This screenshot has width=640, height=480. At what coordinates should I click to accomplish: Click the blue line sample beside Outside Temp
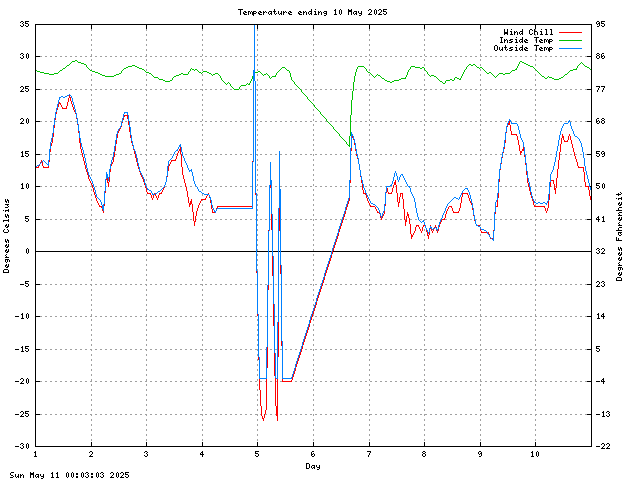pos(570,49)
